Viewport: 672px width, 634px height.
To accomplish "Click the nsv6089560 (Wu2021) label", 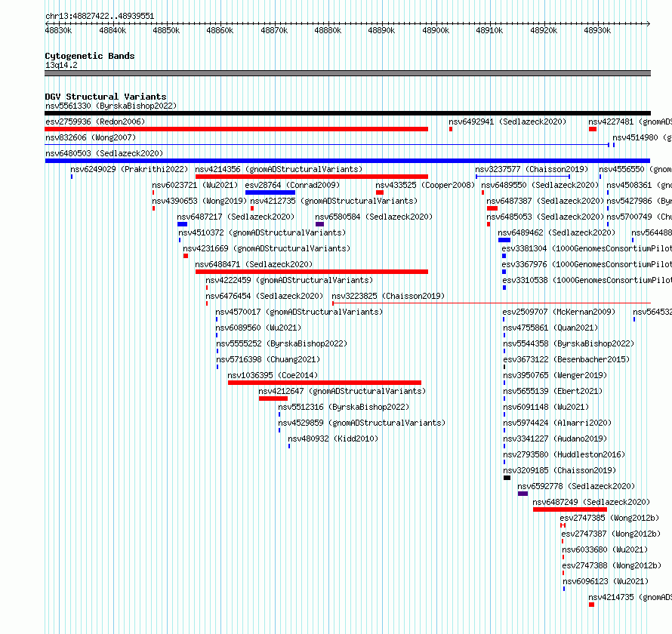I will (x=258, y=328).
